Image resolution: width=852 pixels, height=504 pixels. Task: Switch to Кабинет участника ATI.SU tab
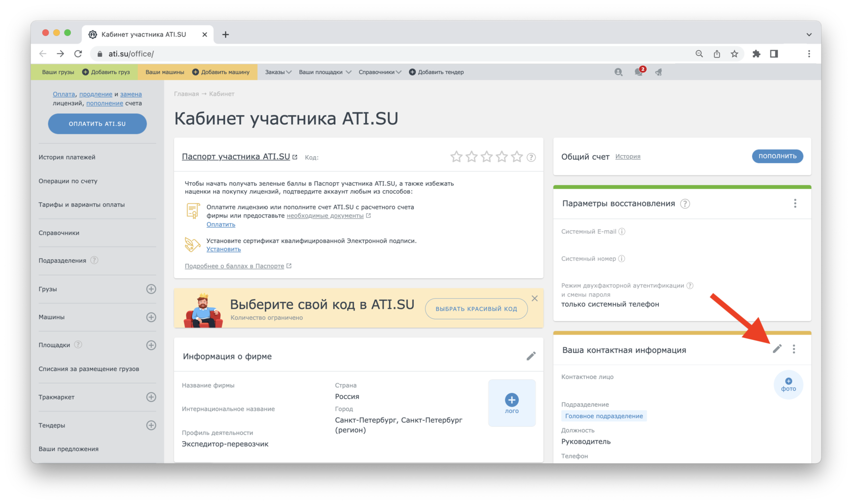tap(147, 34)
